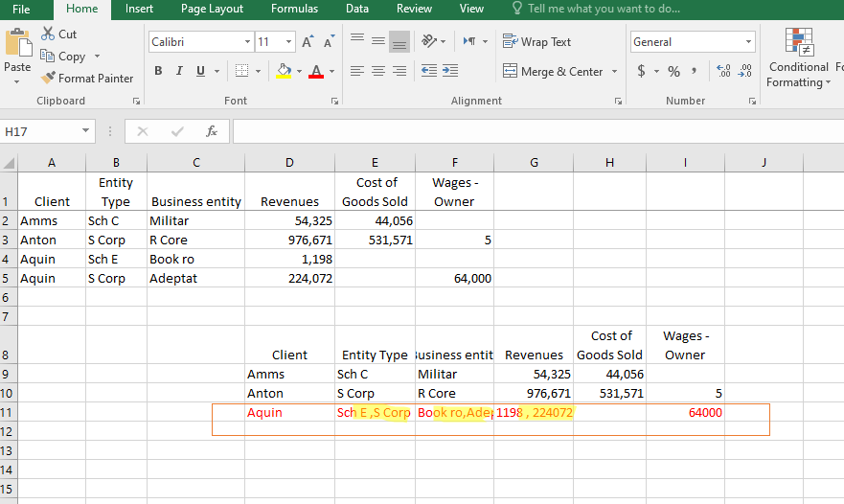Toggle Bottom Align button
Viewport: 844px width, 504px height.
(x=399, y=41)
